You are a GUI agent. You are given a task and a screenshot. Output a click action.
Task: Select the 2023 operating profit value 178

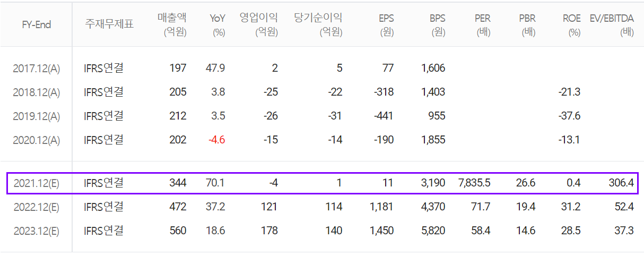coord(269,231)
